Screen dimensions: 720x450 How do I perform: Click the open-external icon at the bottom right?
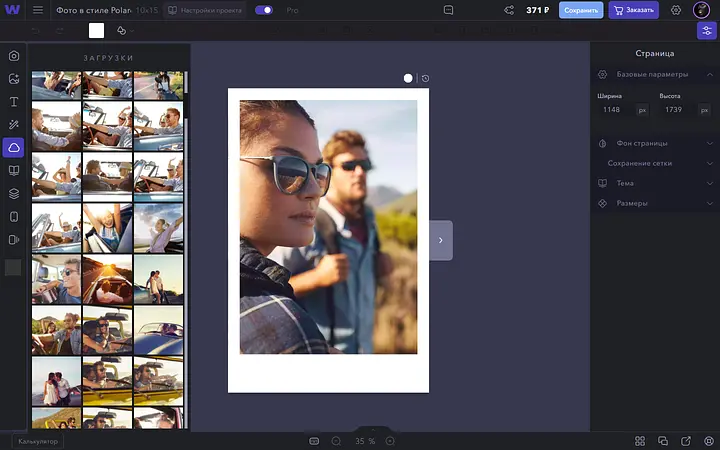click(686, 441)
